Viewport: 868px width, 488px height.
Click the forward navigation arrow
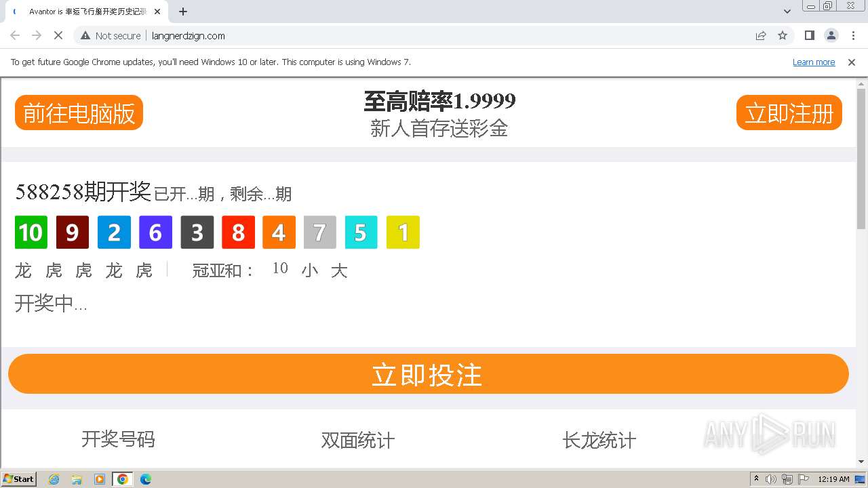coord(37,35)
